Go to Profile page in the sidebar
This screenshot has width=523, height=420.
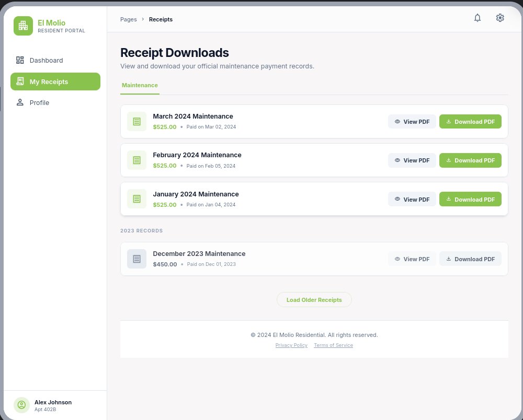[55, 102]
